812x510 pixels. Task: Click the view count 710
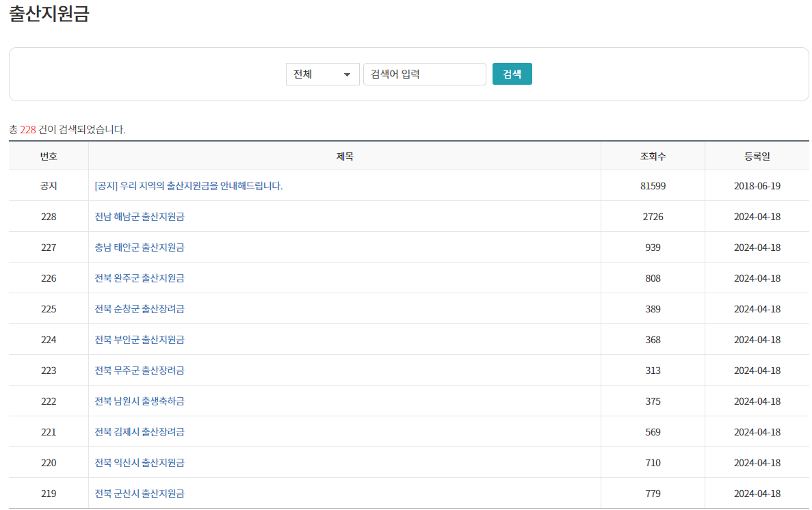coord(653,463)
